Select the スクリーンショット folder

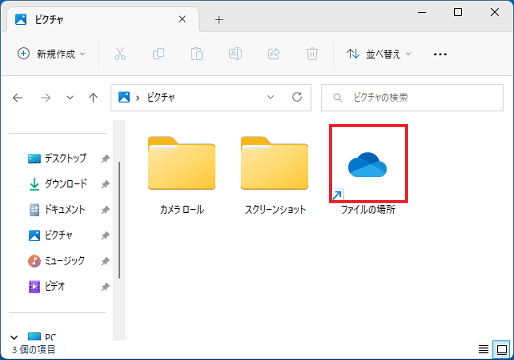275,175
